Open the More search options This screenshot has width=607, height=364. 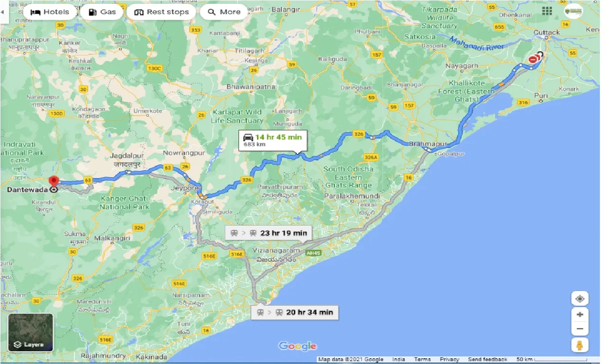tap(224, 12)
